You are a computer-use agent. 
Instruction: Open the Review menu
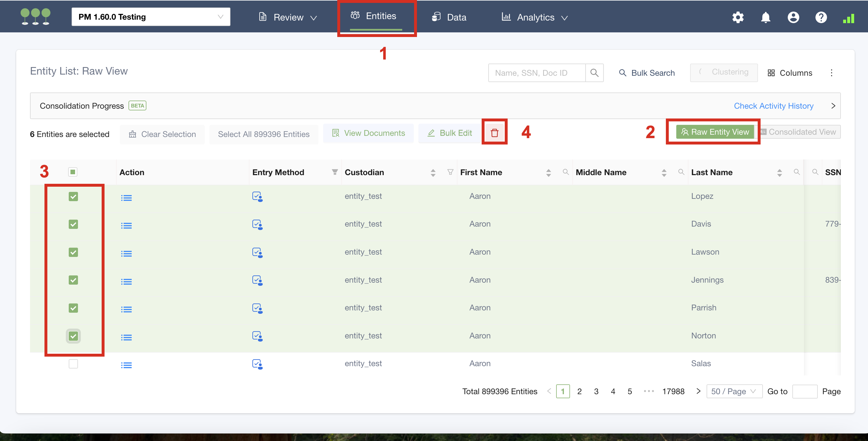click(288, 17)
